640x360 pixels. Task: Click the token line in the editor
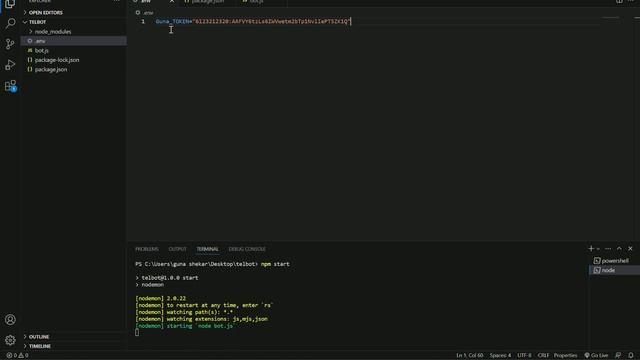(253, 21)
